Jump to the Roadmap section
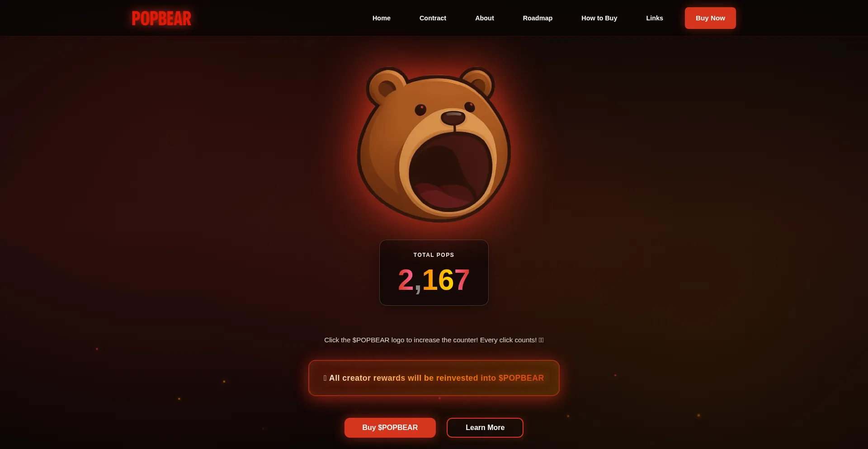Viewport: 868px width, 449px height. click(538, 18)
